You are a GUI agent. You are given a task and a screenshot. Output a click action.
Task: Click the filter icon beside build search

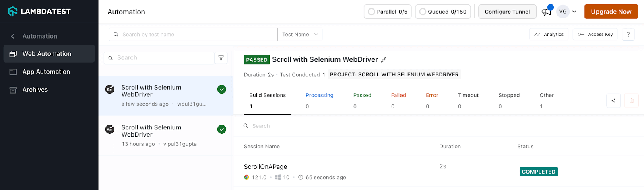click(x=221, y=58)
